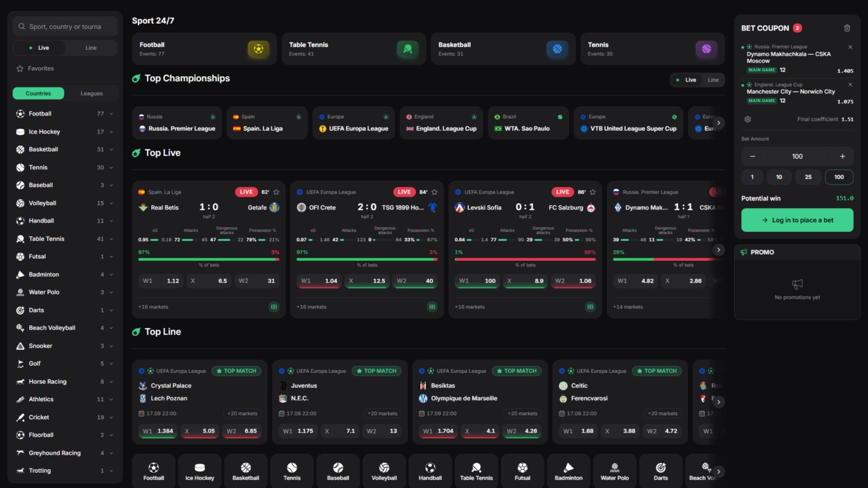Image resolution: width=868 pixels, height=488 pixels.
Task: Choose 1 quick bet amount
Action: point(752,177)
